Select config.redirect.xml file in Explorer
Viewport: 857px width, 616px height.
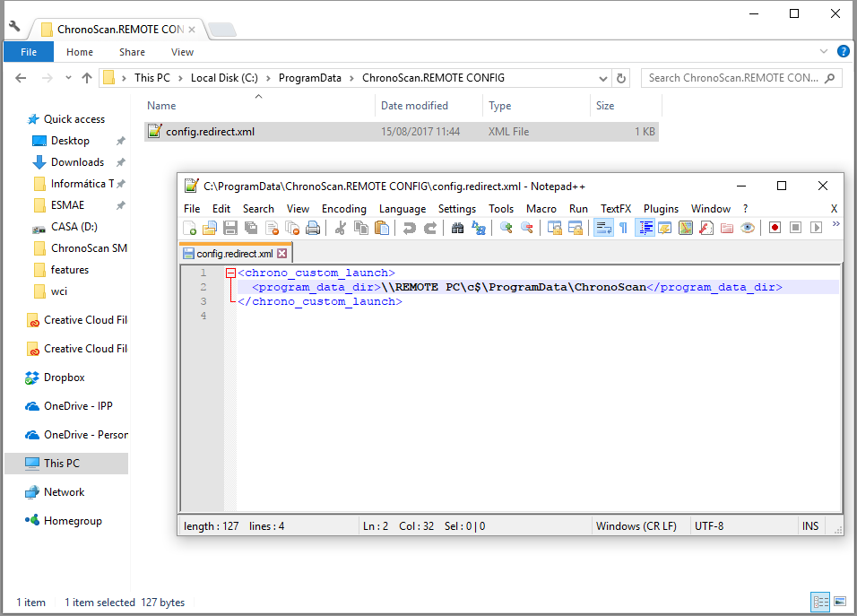[402, 132]
